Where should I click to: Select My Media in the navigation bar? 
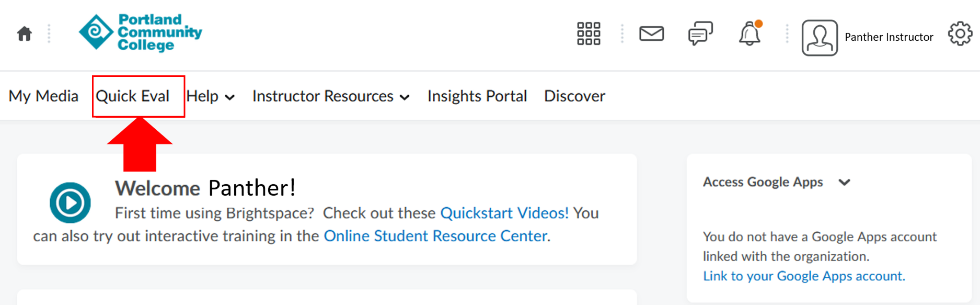point(43,96)
